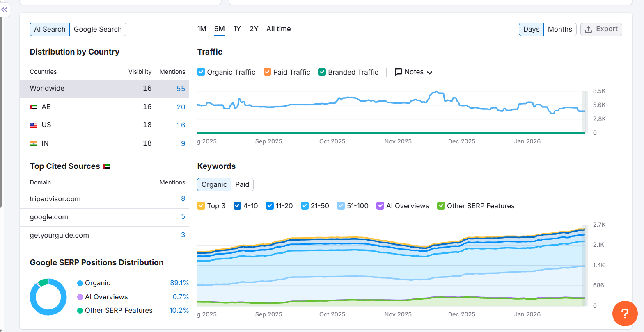Open the 55 worldwide mentions link
This screenshot has width=644, height=332.
181,89
